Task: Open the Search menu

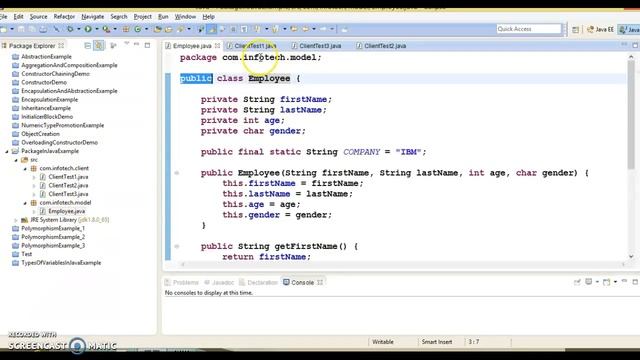Action: pos(119,17)
